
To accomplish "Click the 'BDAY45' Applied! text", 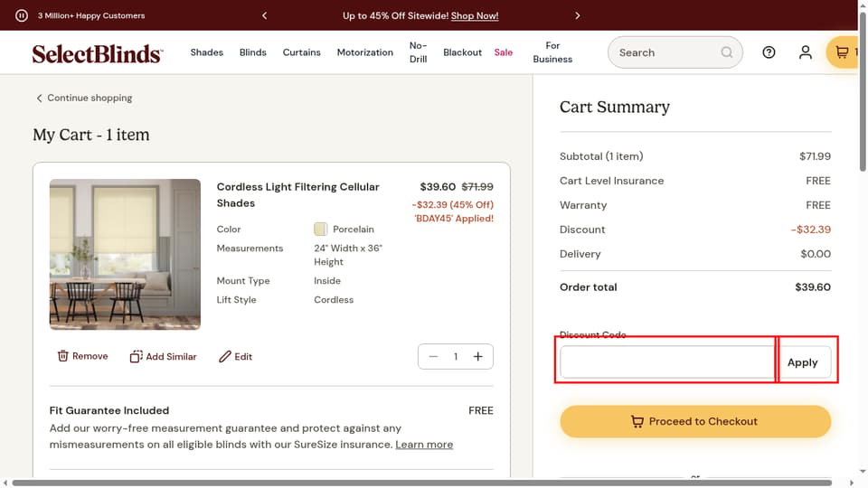I will click(454, 219).
